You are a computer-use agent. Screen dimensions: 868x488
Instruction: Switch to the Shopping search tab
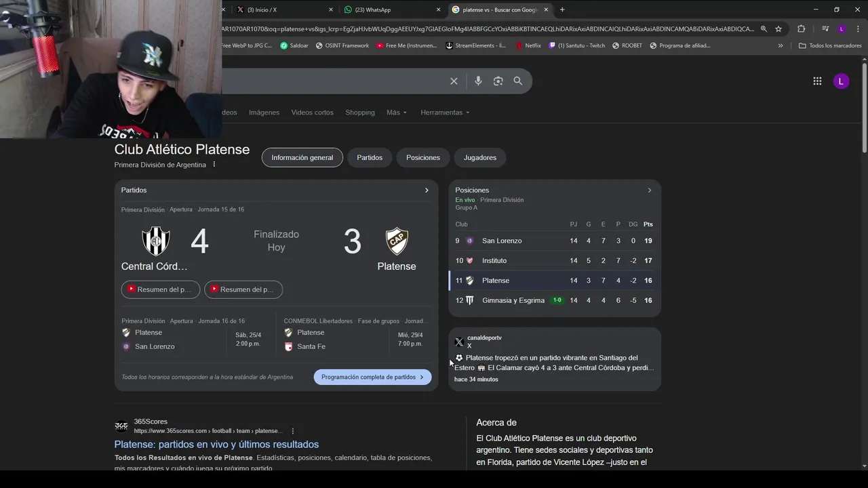point(360,113)
